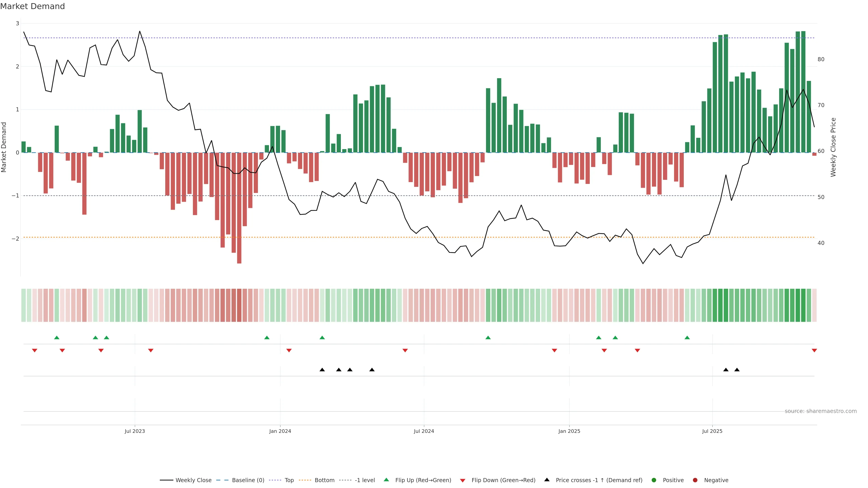The height and width of the screenshot is (488, 868).
Task: Click the Jul 2025 axis label
Action: point(712,431)
